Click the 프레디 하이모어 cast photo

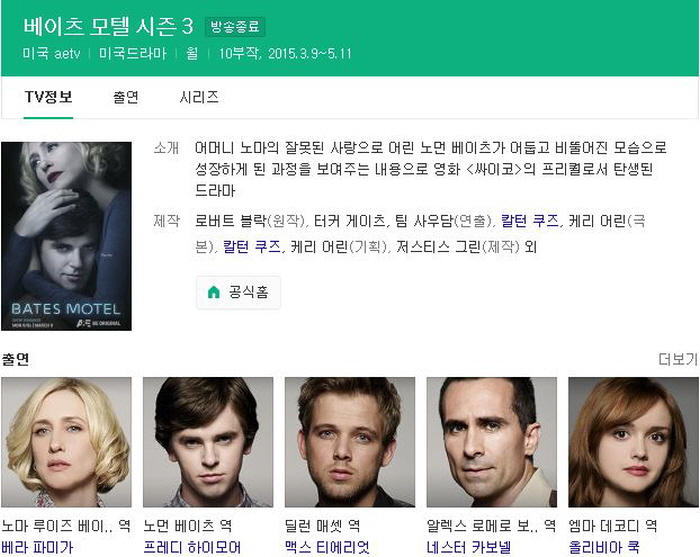click(208, 442)
